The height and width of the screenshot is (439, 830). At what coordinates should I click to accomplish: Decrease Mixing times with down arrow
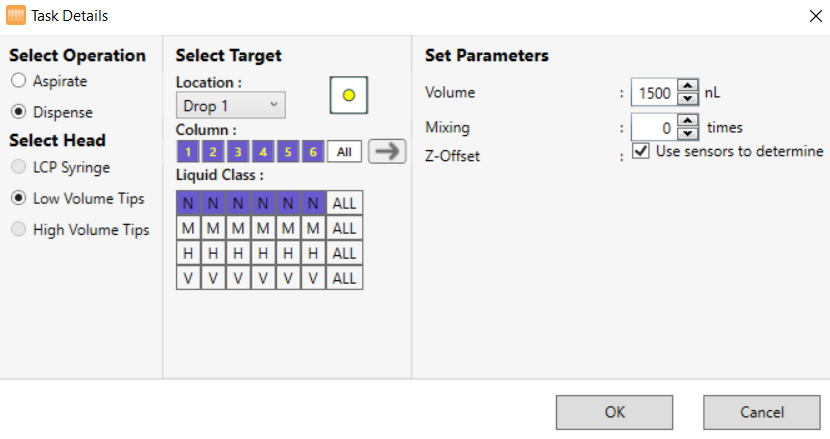(687, 133)
